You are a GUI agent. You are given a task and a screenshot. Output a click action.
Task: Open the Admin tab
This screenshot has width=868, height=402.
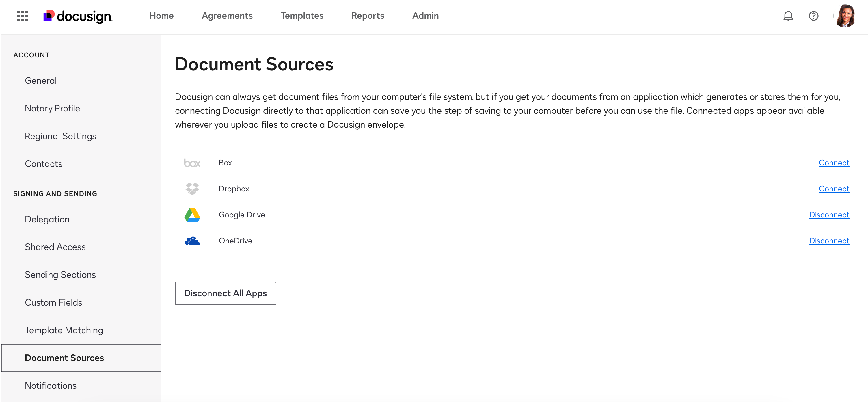click(x=425, y=16)
